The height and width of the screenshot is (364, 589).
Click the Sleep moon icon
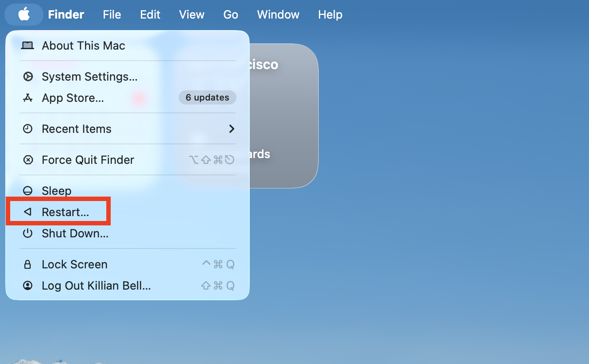27,190
